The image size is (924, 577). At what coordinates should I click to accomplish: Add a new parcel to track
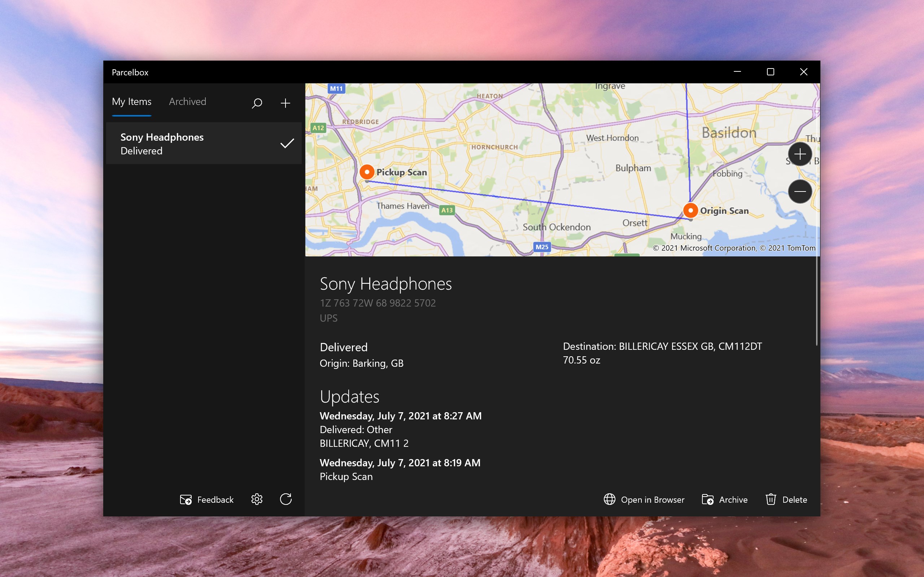(285, 103)
